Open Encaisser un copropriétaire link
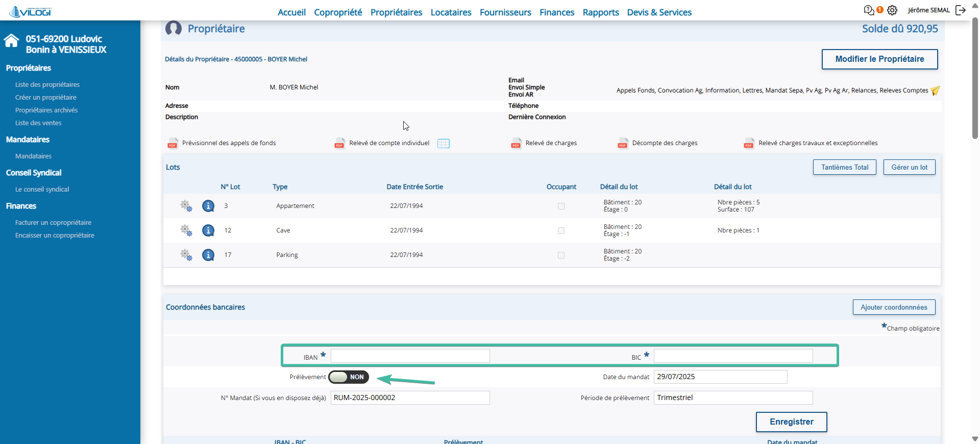This screenshot has height=444, width=980. (55, 236)
